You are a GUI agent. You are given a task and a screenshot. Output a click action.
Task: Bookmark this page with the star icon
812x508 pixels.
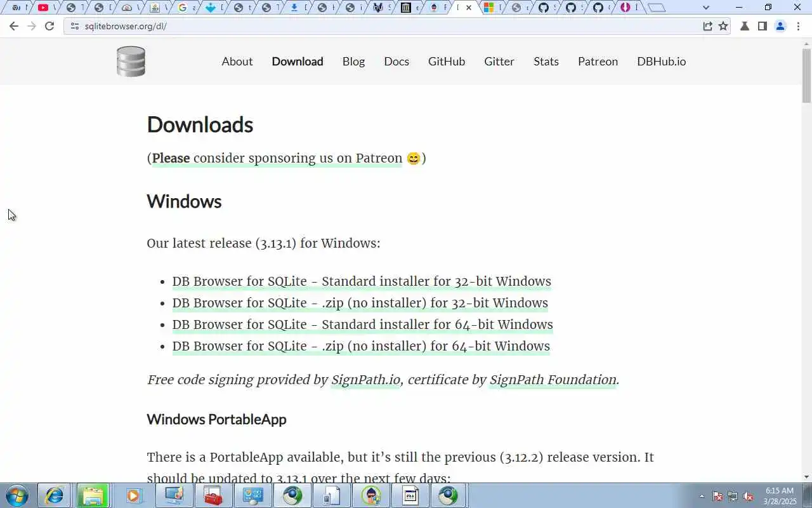pyautogui.click(x=723, y=26)
